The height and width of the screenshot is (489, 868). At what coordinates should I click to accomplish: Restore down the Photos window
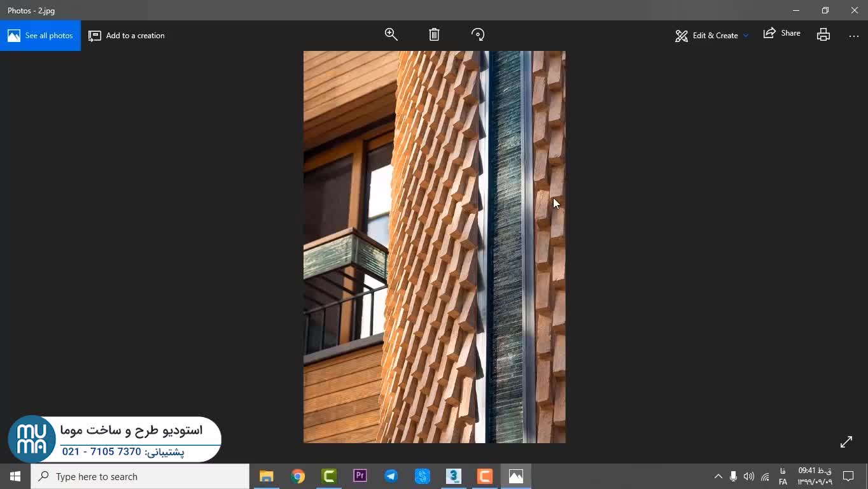(825, 10)
